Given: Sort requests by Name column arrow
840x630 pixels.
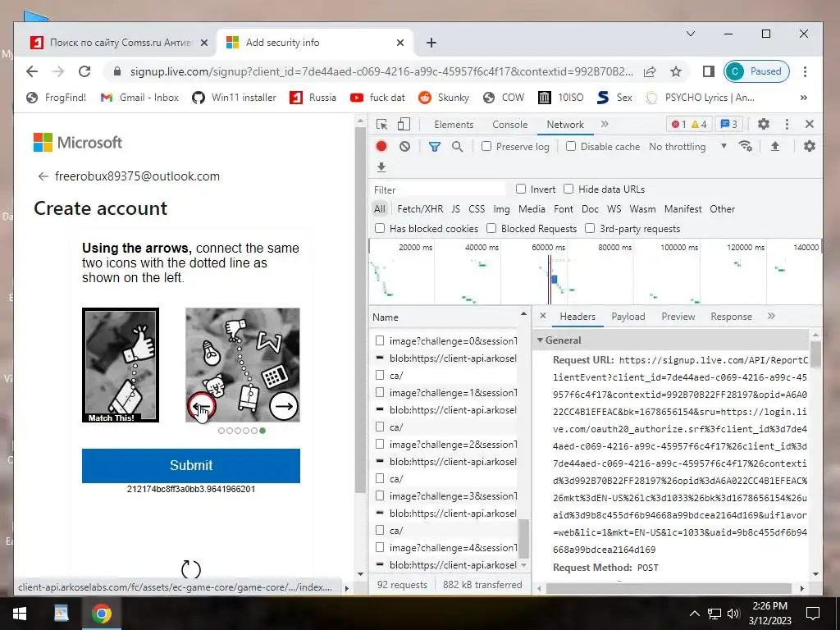Looking at the screenshot, I should point(523,313).
